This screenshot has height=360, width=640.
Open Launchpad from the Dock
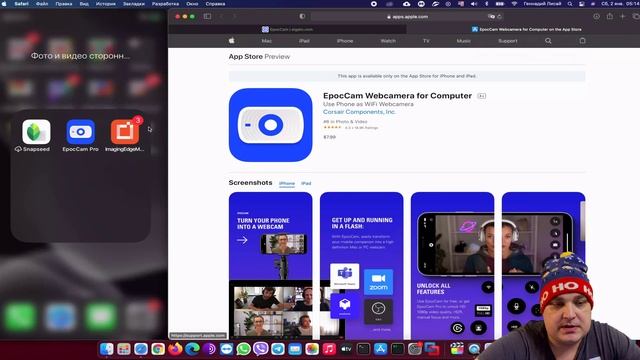coord(124,349)
